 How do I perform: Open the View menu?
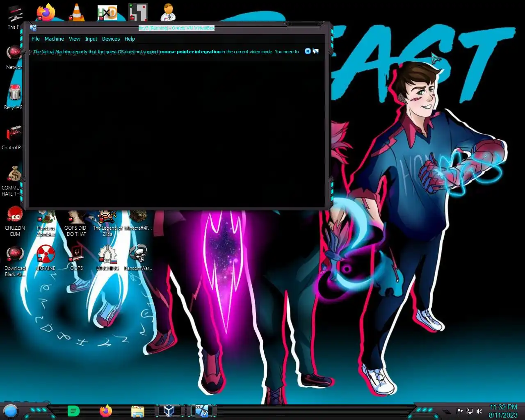(x=75, y=39)
